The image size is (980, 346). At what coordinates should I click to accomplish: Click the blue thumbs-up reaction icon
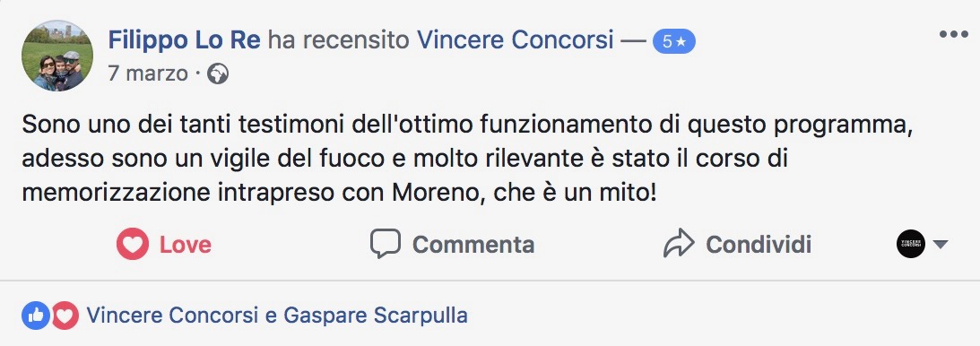coord(36,316)
